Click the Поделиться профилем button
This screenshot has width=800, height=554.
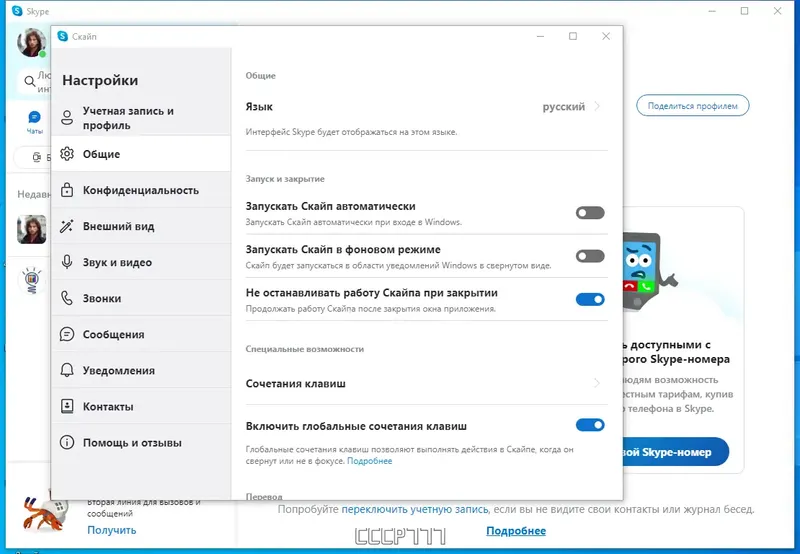click(692, 106)
